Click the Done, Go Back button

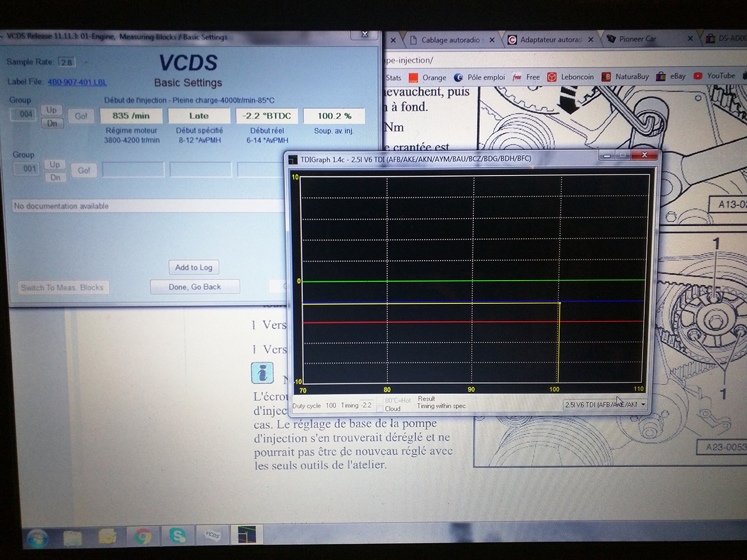(x=195, y=287)
